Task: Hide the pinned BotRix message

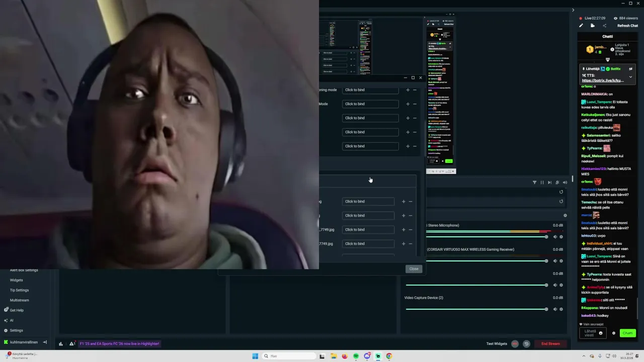Action: coord(630,69)
